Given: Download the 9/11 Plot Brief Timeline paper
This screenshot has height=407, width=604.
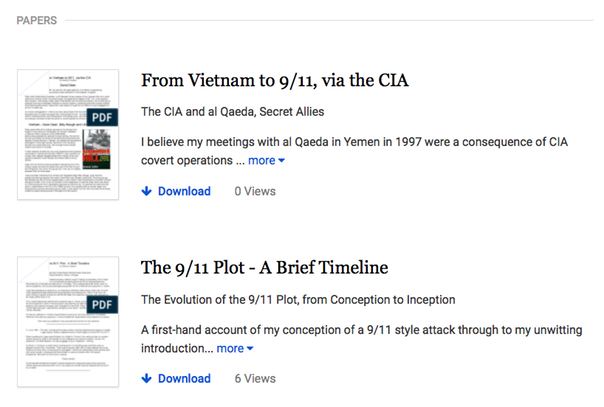Looking at the screenshot, I should (184, 378).
